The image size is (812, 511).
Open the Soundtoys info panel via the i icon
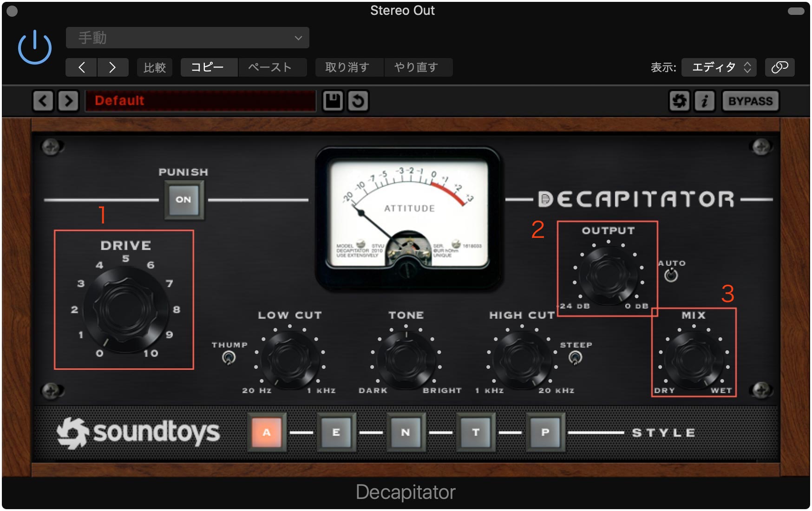tap(704, 101)
